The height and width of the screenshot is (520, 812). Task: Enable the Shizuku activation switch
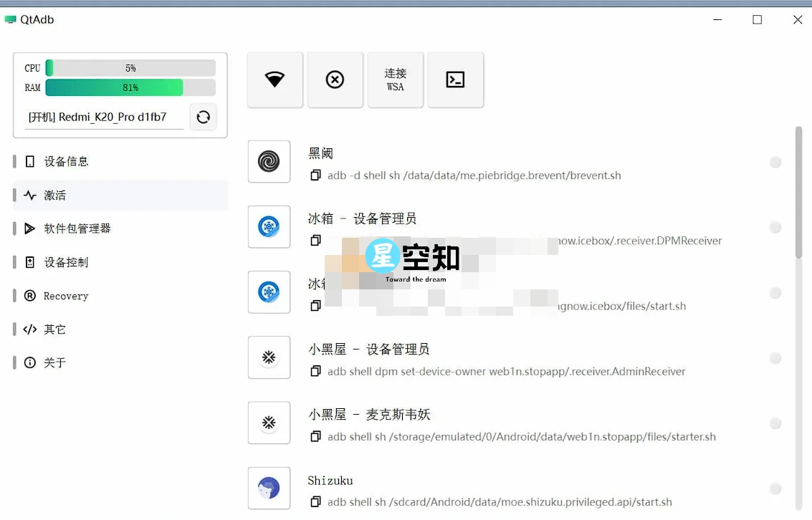(775, 488)
